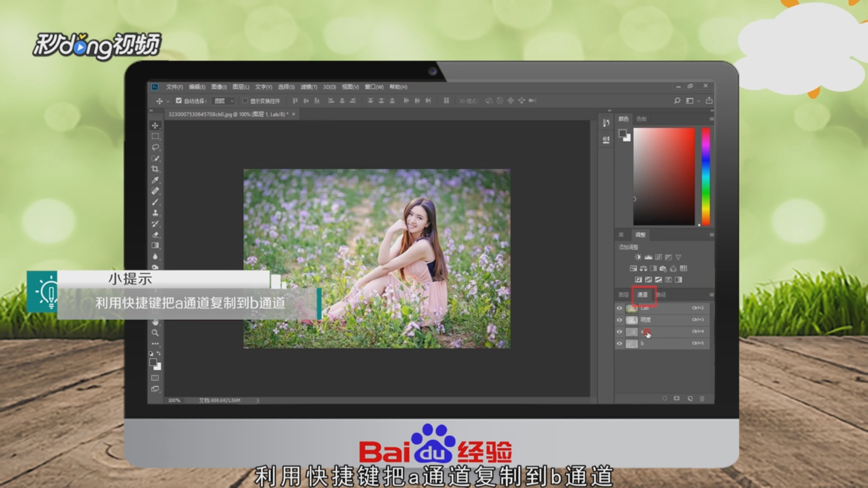The height and width of the screenshot is (488, 868).
Task: Hide the 明度 channel visibility
Action: coord(619,320)
